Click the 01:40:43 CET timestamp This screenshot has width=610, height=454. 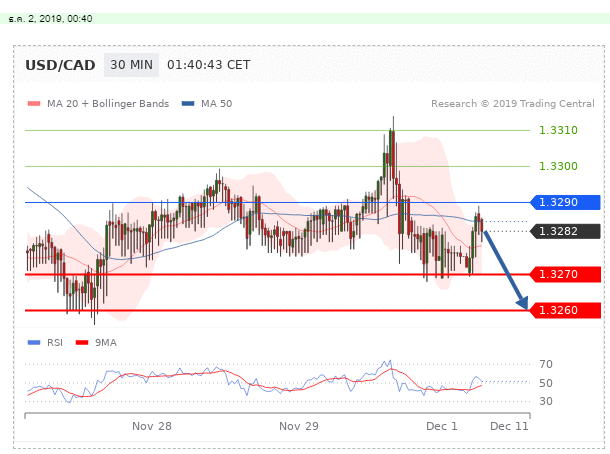209,65
